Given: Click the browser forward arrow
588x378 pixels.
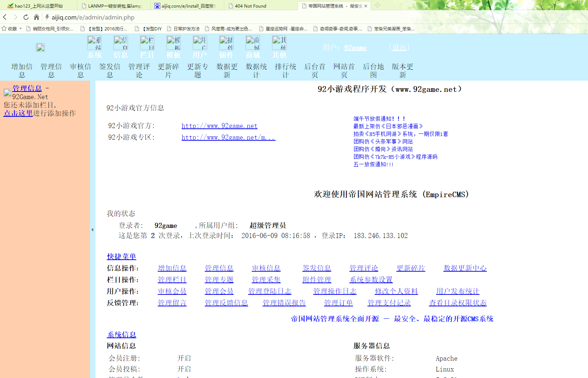Looking at the screenshot, I should 15,17.
